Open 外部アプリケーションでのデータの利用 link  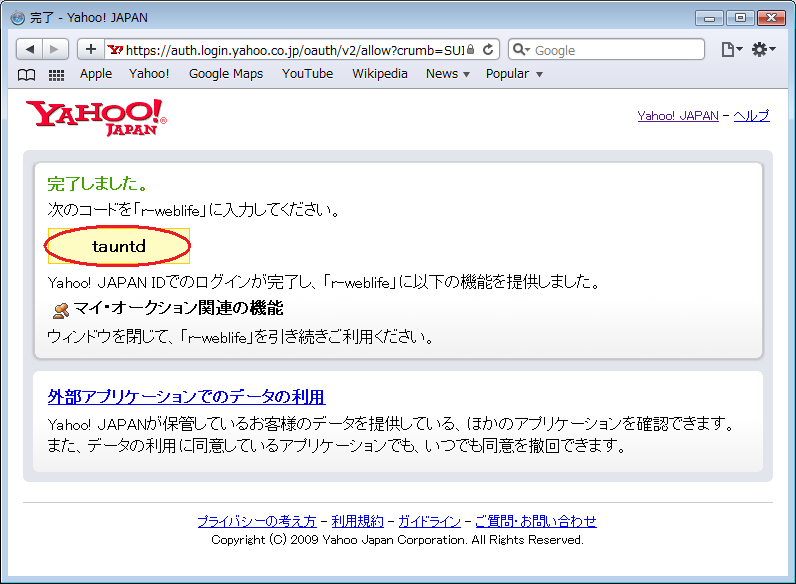[186, 397]
